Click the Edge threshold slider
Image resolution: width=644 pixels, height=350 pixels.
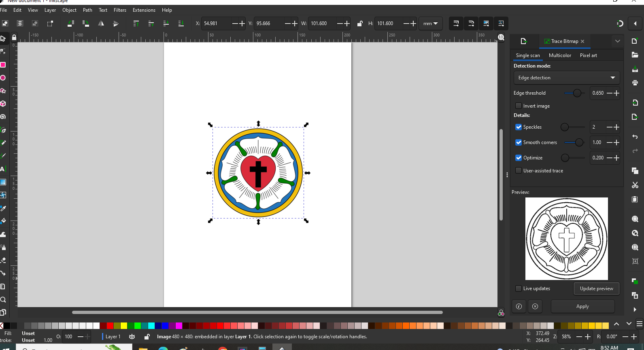point(574,93)
